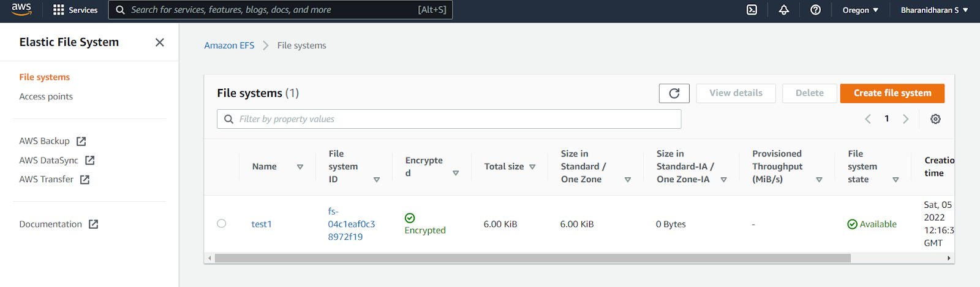This screenshot has height=287, width=980.
Task: Click the Delete button
Action: 810,93
